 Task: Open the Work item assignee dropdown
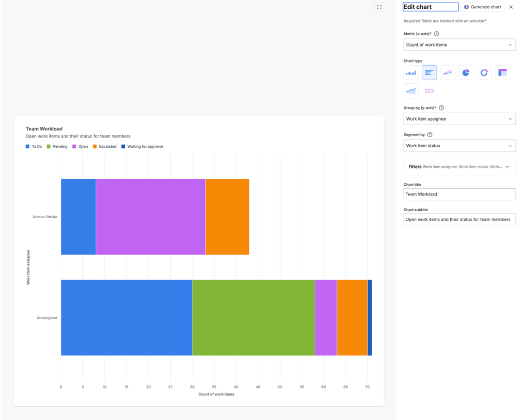[460, 118]
